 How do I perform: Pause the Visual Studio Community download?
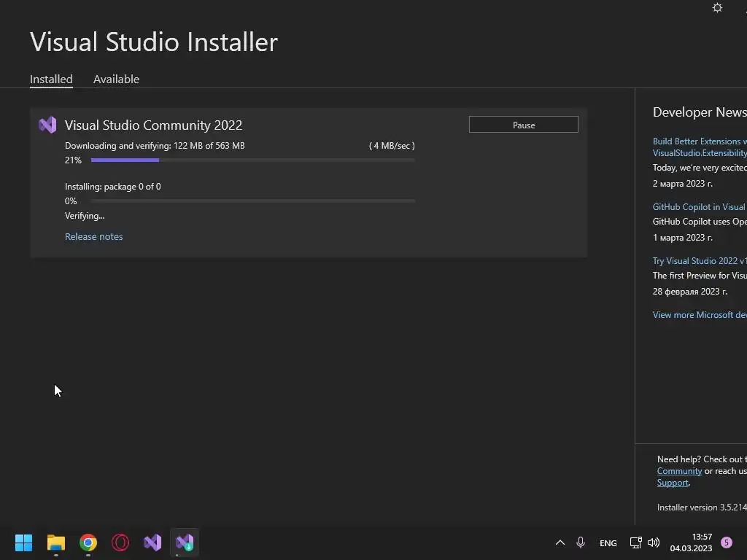point(524,125)
